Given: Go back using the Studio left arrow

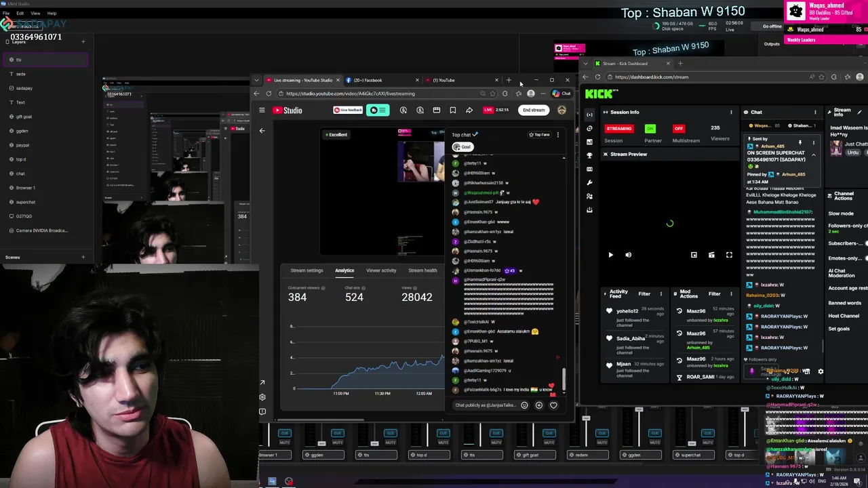Looking at the screenshot, I should [262, 131].
